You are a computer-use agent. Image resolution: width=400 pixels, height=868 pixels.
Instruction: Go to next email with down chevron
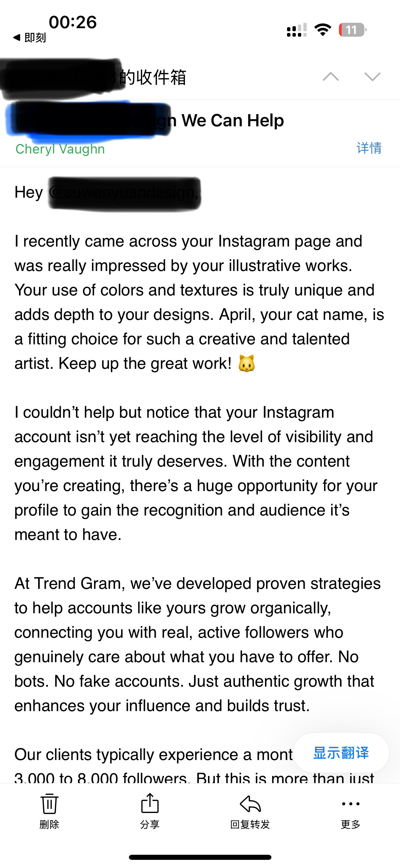pyautogui.click(x=372, y=77)
